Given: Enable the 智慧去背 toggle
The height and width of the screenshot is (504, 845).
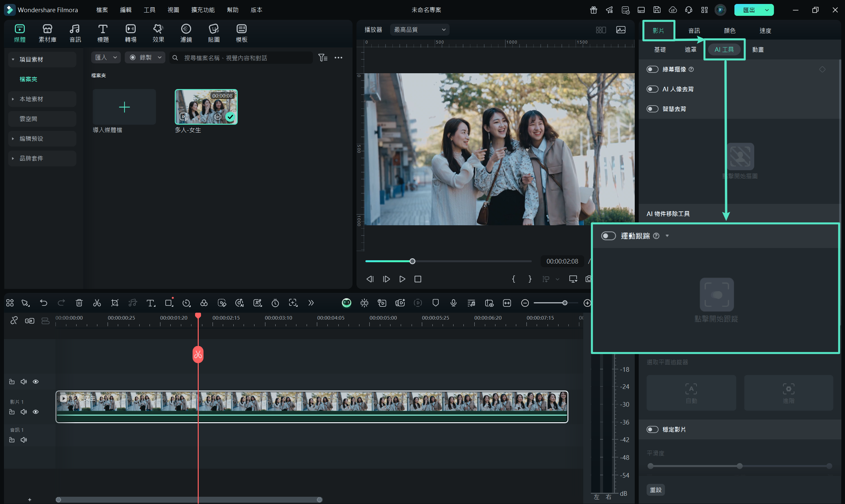Looking at the screenshot, I should (652, 109).
